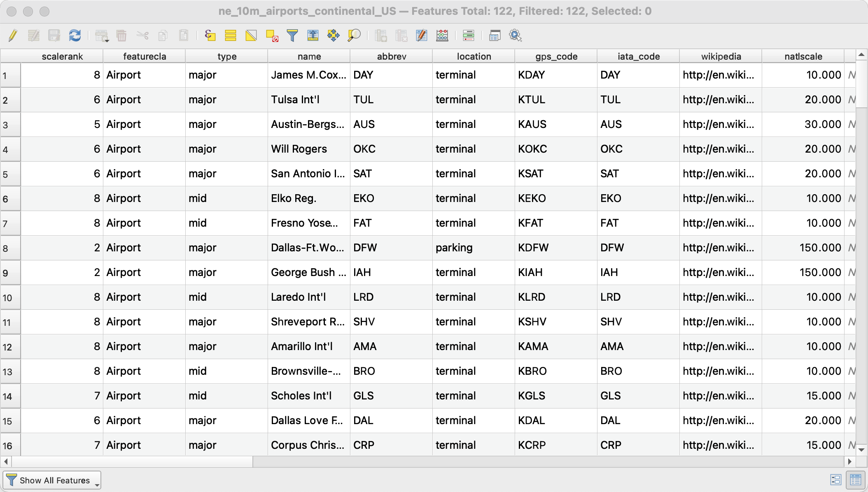Open the field calculator
Image resolution: width=868 pixels, height=492 pixels.
442,36
